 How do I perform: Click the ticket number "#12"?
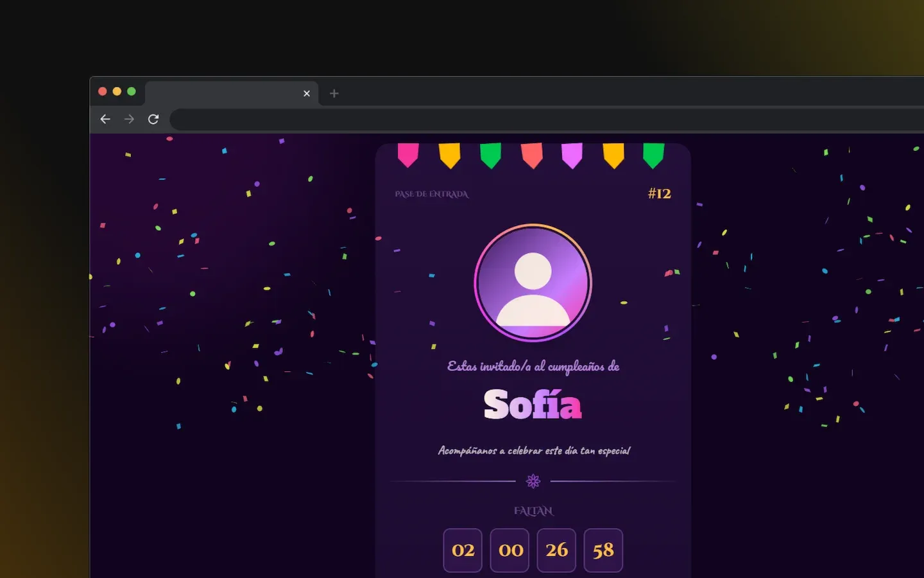tap(660, 193)
